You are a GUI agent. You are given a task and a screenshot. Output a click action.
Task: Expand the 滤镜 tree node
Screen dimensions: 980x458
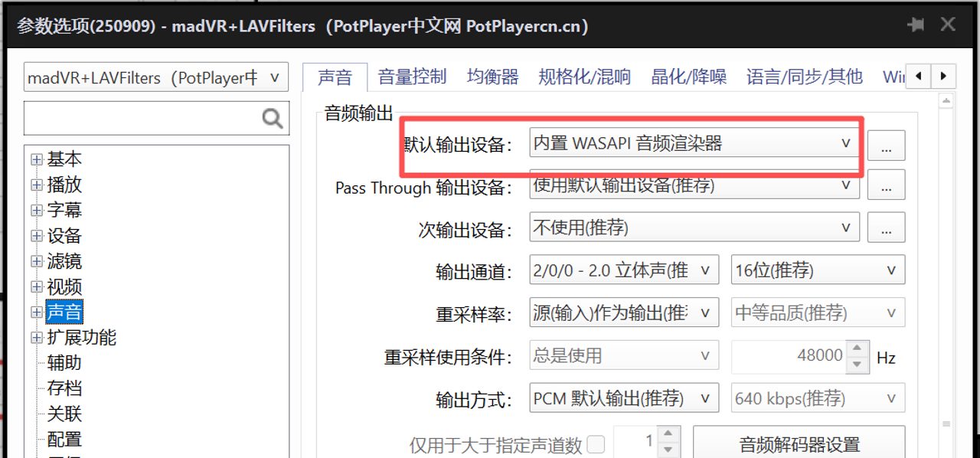[37, 261]
